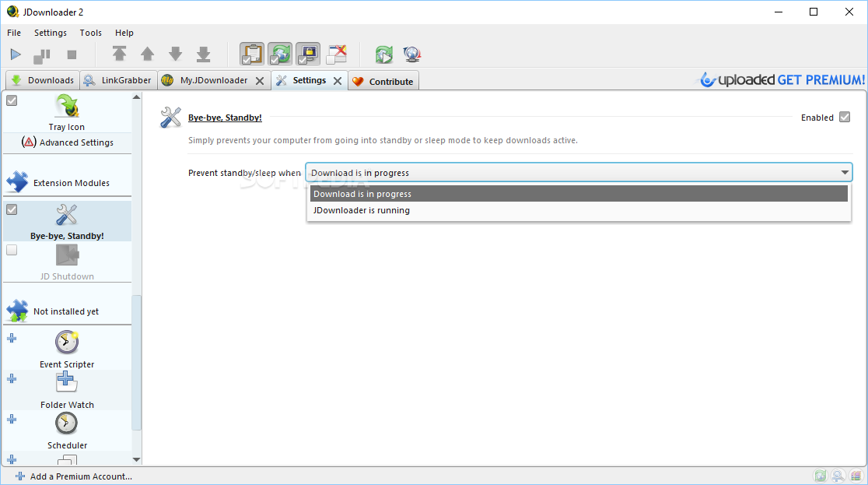Start downloads with the play icon
The height and width of the screenshot is (485, 868).
(16, 54)
